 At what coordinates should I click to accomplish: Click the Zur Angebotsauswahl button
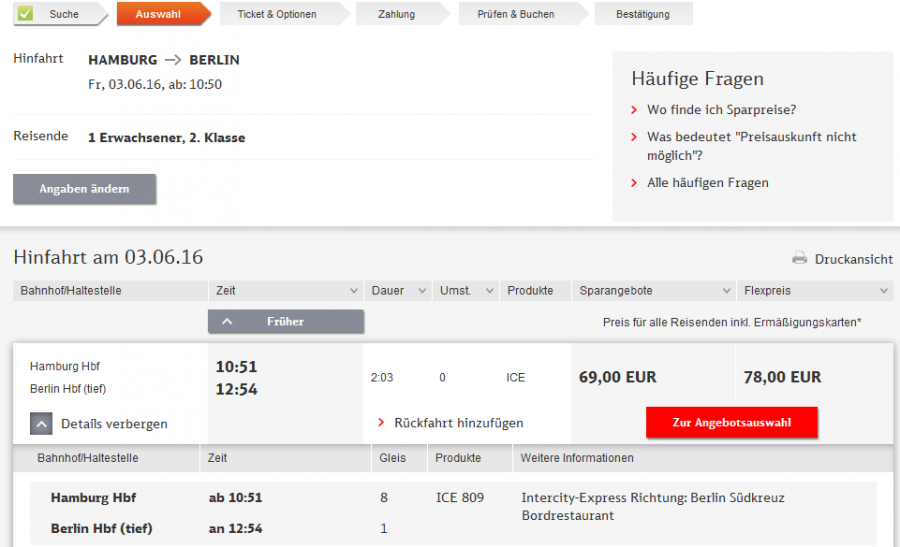(732, 422)
